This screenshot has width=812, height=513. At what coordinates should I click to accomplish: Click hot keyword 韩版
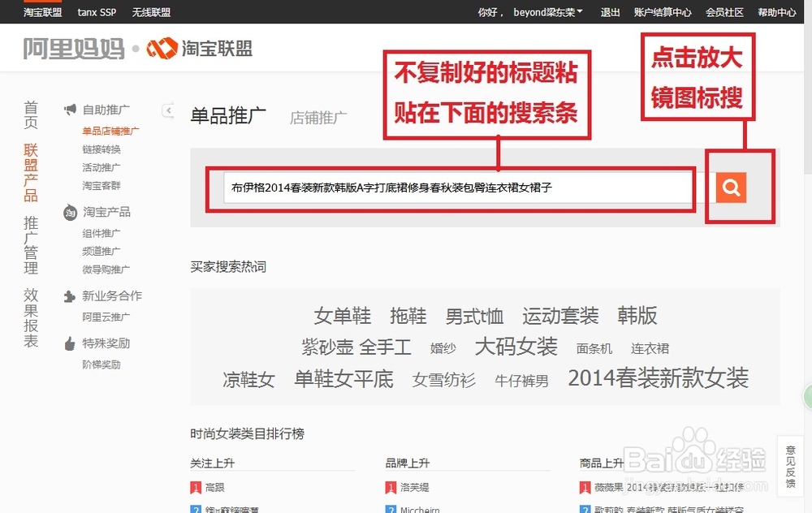click(x=637, y=315)
